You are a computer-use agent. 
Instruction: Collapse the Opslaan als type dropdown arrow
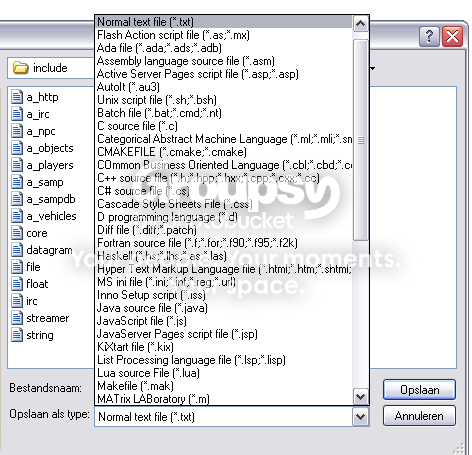tap(360, 416)
